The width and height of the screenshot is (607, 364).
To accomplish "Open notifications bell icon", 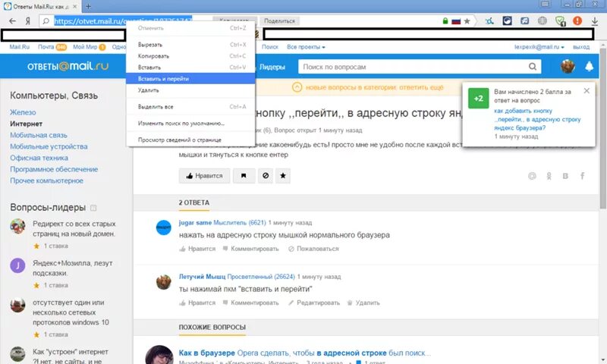I will click(589, 67).
